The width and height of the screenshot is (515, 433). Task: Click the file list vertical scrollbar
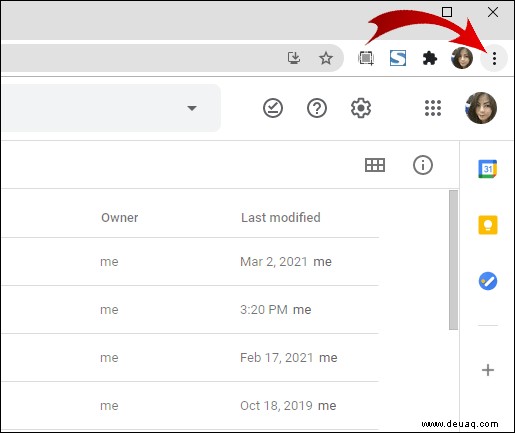tap(453, 260)
